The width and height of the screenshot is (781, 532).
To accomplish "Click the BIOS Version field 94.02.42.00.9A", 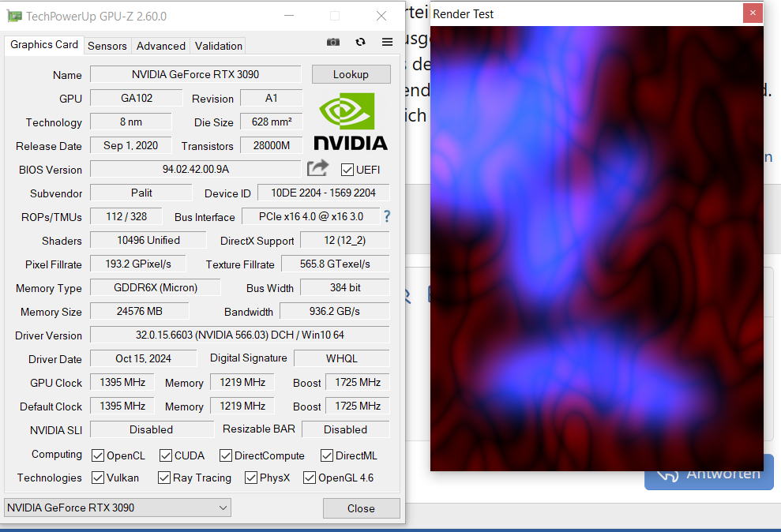I will coord(195,169).
